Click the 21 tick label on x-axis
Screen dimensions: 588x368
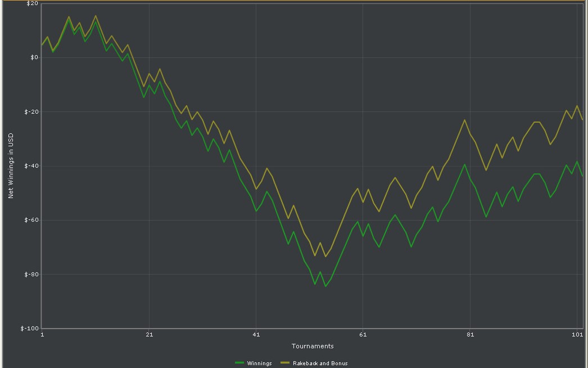click(x=150, y=334)
